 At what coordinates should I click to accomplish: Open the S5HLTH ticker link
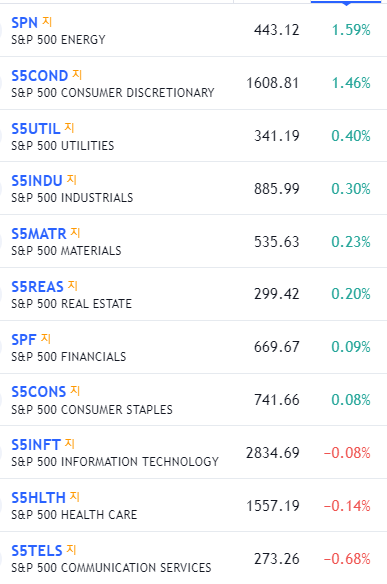coord(38,498)
